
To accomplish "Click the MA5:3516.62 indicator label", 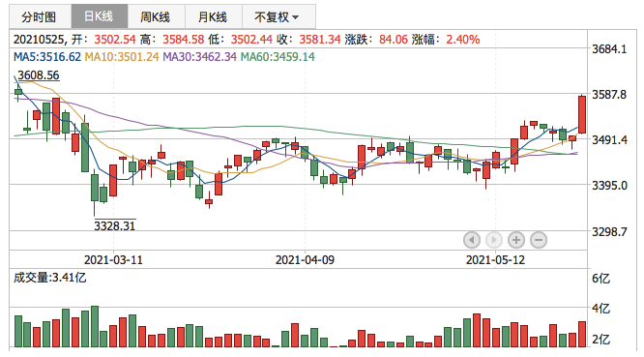I will (47, 57).
